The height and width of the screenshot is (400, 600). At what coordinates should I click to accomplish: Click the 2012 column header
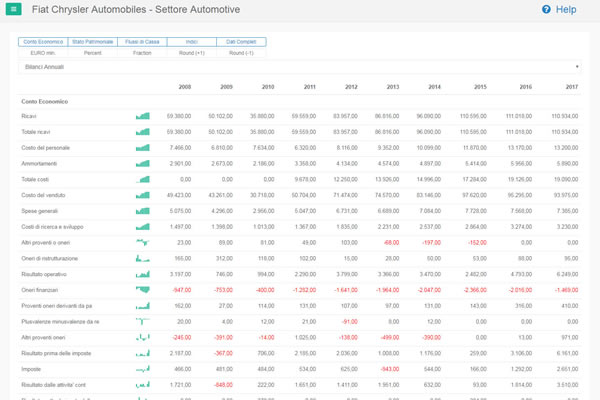(x=351, y=87)
